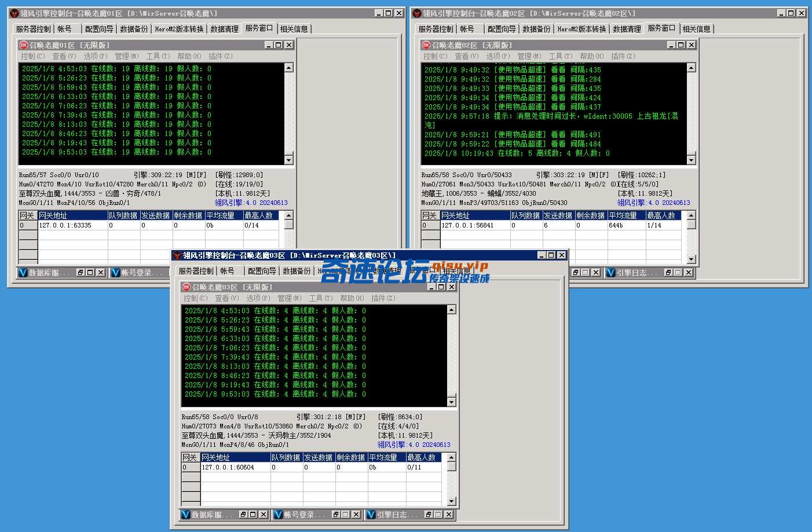
Task: Click the DX icon of 召唤老魔02区 inner window
Action: pyautogui.click(x=426, y=45)
